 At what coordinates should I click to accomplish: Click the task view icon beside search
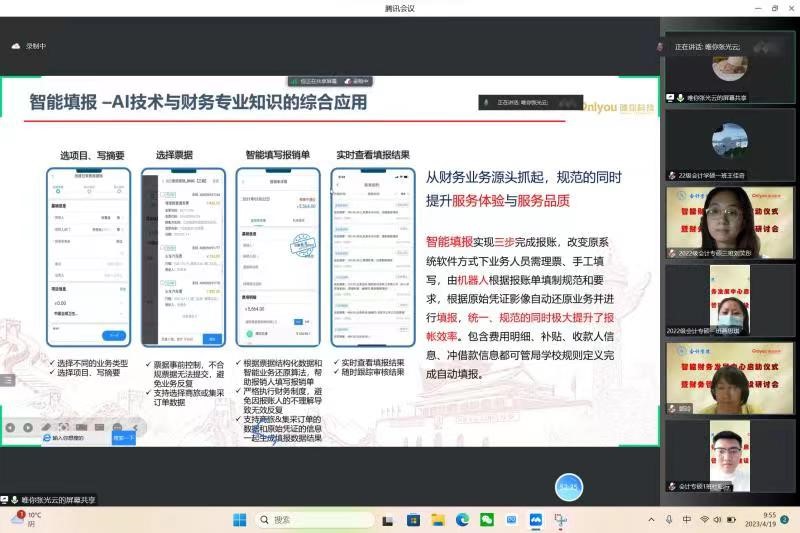point(387,520)
